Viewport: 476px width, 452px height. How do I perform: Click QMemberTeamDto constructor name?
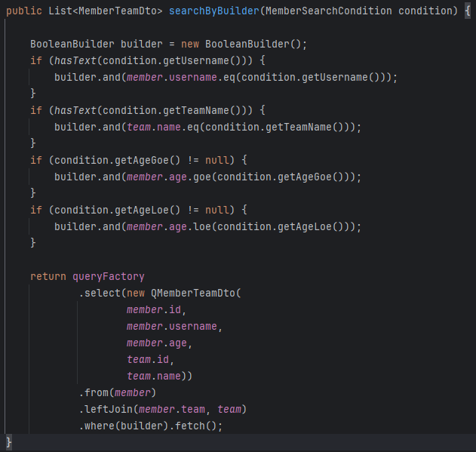(193, 293)
